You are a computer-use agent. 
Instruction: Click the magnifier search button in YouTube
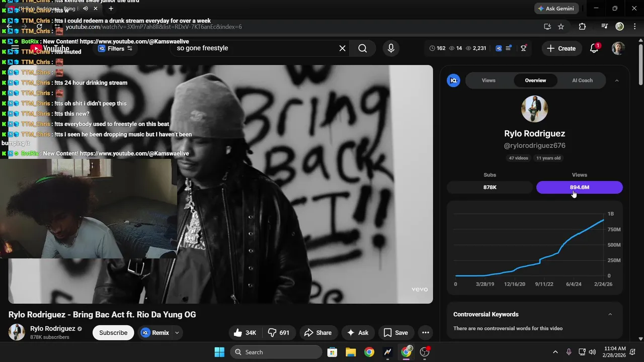pyautogui.click(x=362, y=48)
